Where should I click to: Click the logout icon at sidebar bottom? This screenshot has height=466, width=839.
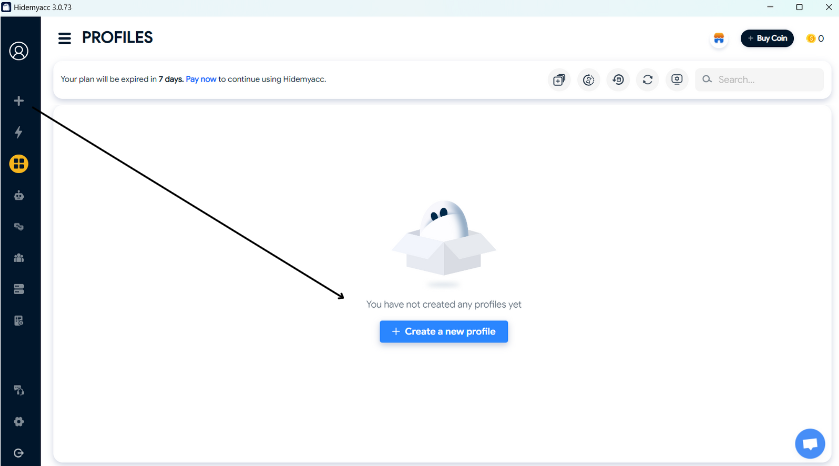(19, 453)
